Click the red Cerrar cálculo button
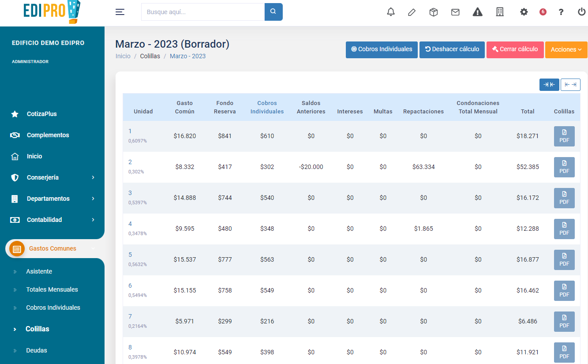Image resolution: width=588 pixels, height=364 pixels. click(515, 49)
